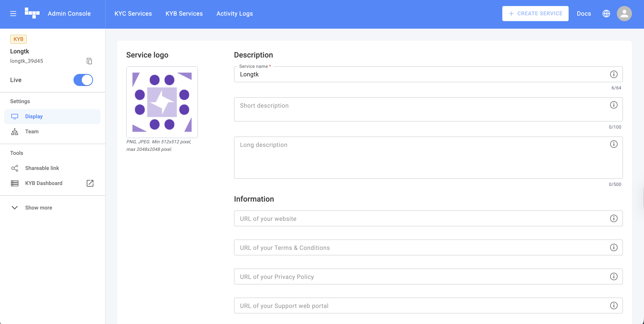Click the service logo thumbnail

[162, 102]
